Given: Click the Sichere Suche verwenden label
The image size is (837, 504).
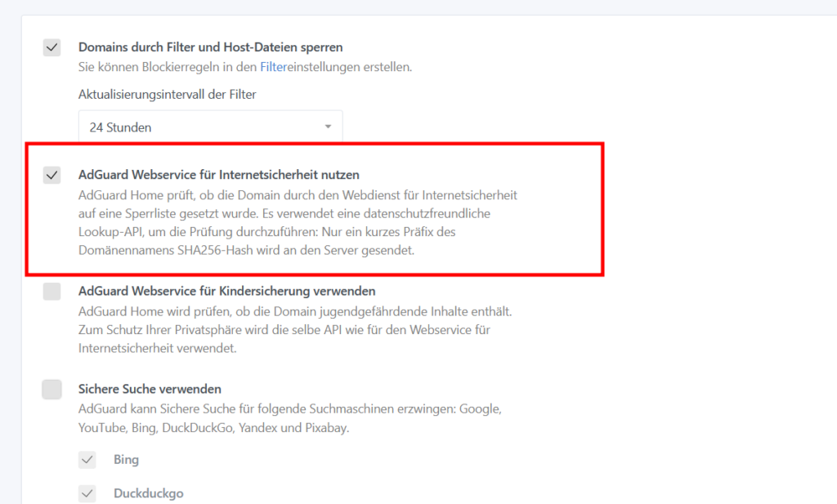Looking at the screenshot, I should coord(150,390).
